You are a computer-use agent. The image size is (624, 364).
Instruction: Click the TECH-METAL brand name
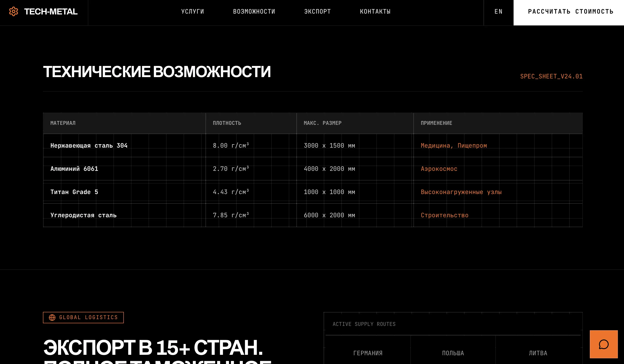[x=51, y=11]
